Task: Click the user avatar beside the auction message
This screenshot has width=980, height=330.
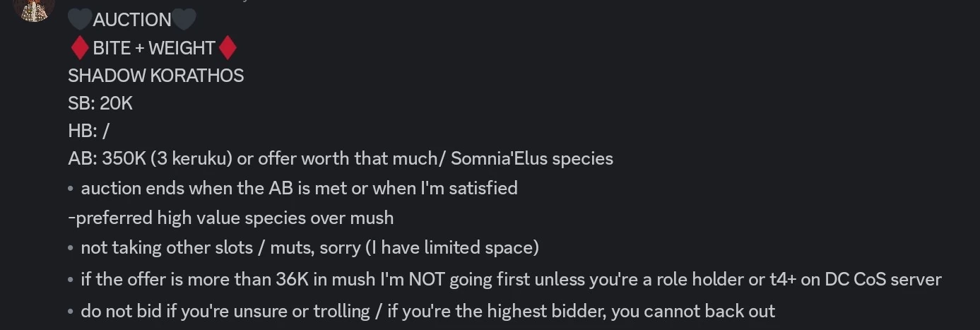Action: point(34,8)
